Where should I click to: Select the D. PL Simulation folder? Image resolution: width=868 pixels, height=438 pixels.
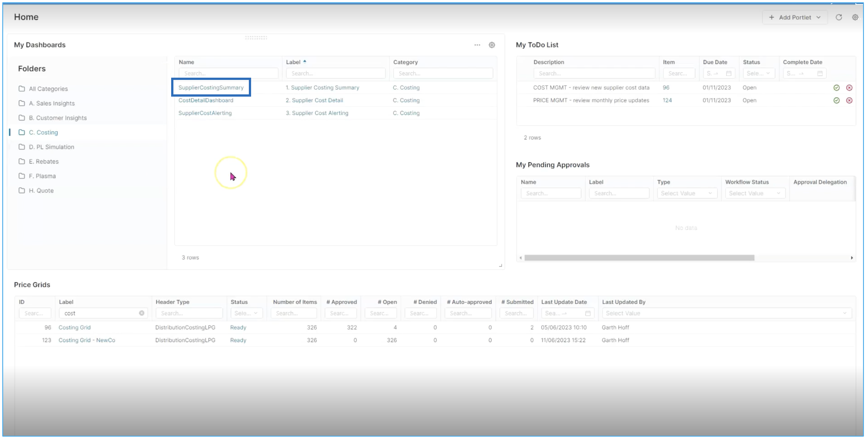click(51, 147)
